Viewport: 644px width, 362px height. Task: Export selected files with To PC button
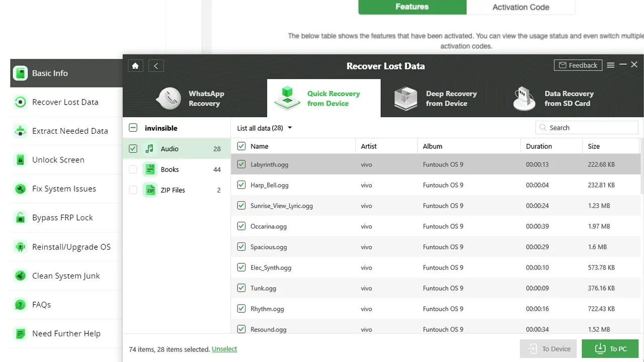click(610, 348)
